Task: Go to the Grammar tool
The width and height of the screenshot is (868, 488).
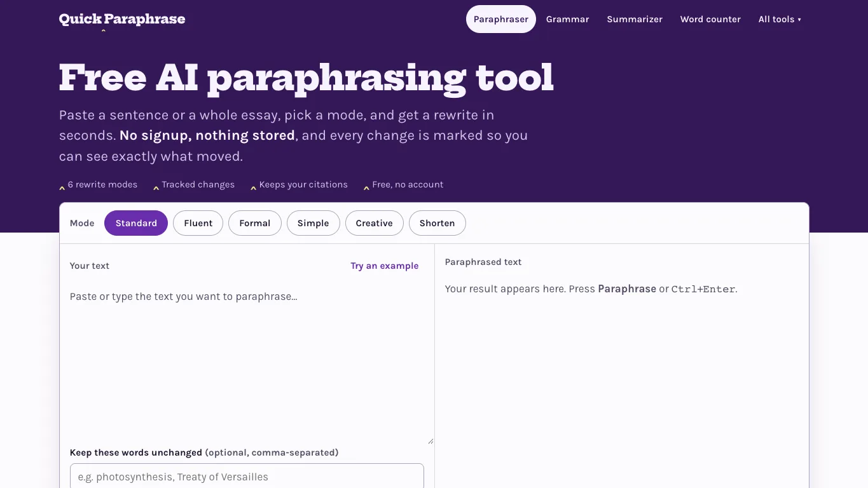Action: pos(568,19)
